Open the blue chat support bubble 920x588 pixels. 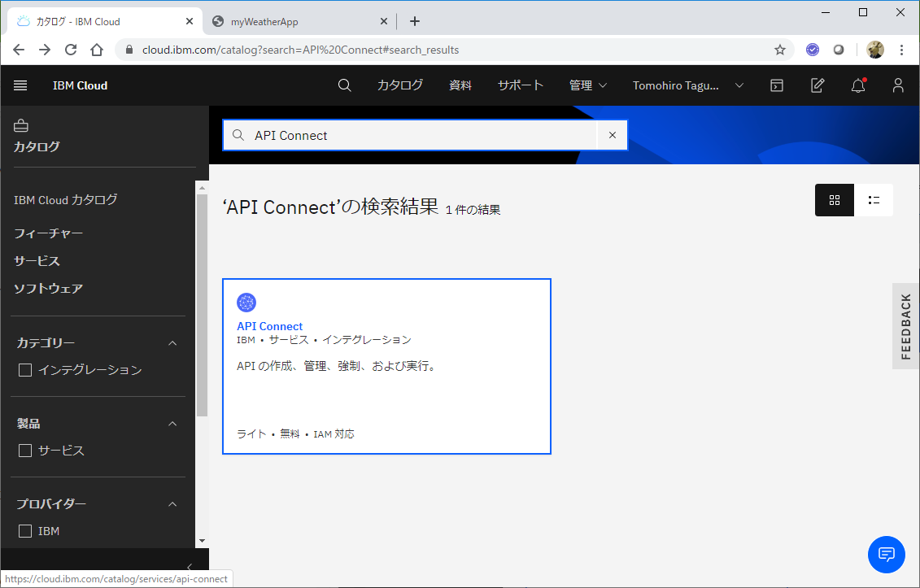tap(886, 554)
